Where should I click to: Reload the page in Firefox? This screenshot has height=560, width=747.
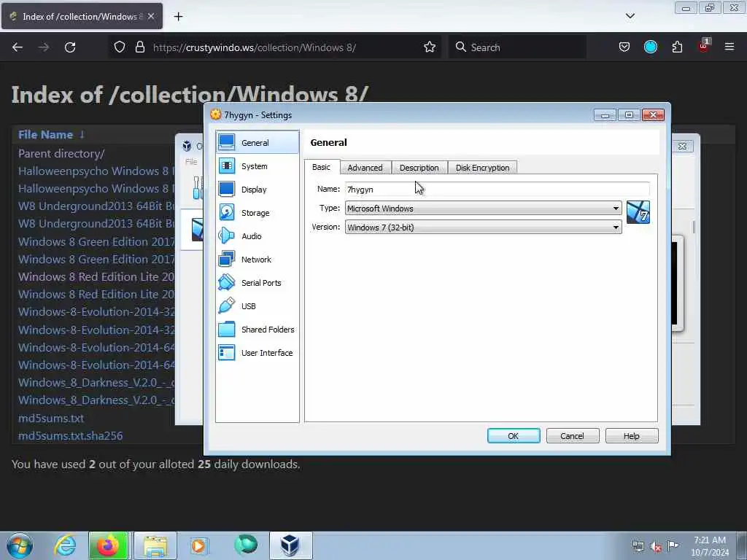[70, 47]
